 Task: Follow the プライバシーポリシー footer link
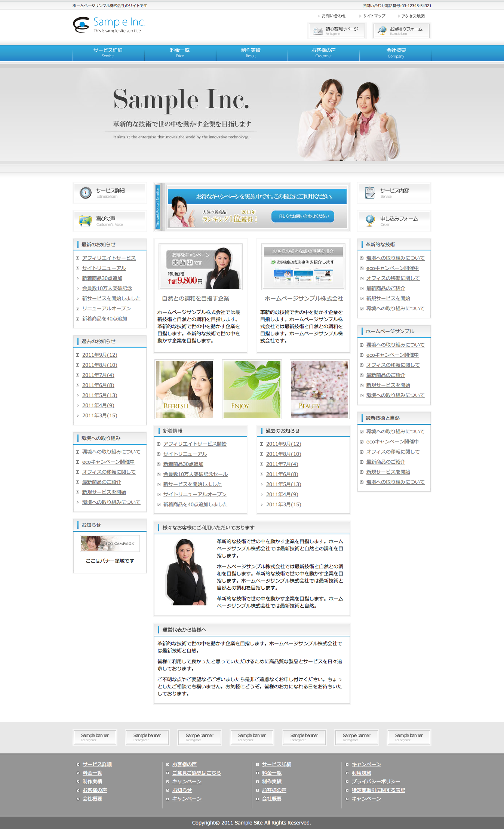pyautogui.click(x=376, y=782)
